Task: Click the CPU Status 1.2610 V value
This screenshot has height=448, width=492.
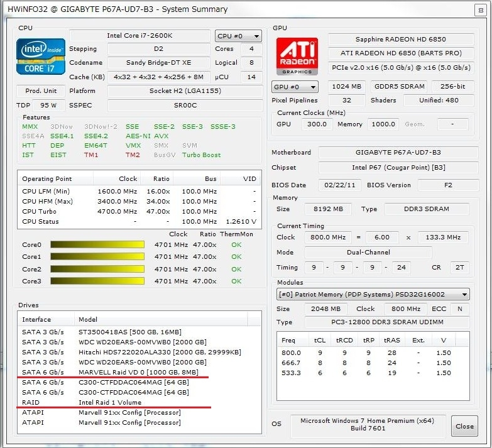Action: point(241,222)
